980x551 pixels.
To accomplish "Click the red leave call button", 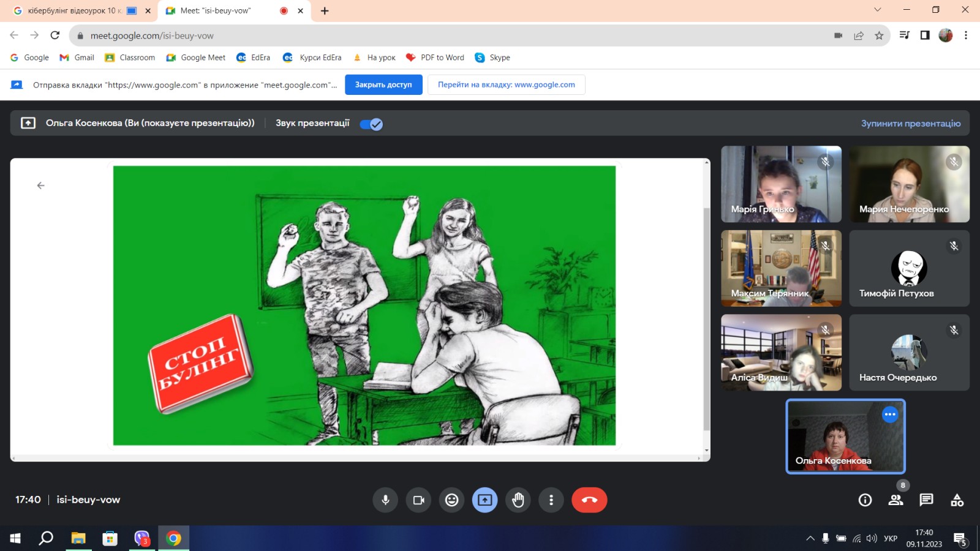I will [589, 500].
